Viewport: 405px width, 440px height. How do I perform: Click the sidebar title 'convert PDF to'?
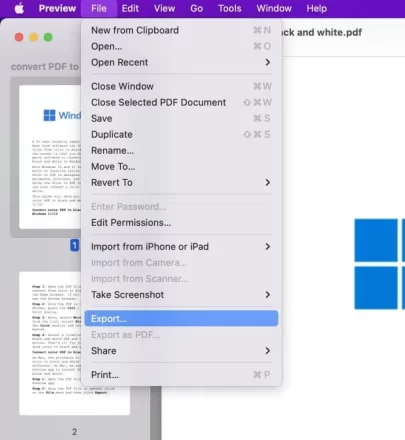[45, 67]
